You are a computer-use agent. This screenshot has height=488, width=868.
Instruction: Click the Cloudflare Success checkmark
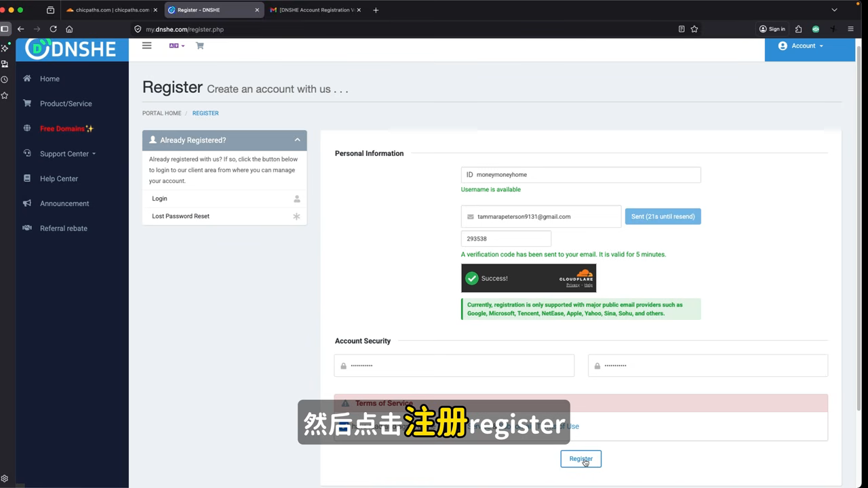[x=471, y=279]
